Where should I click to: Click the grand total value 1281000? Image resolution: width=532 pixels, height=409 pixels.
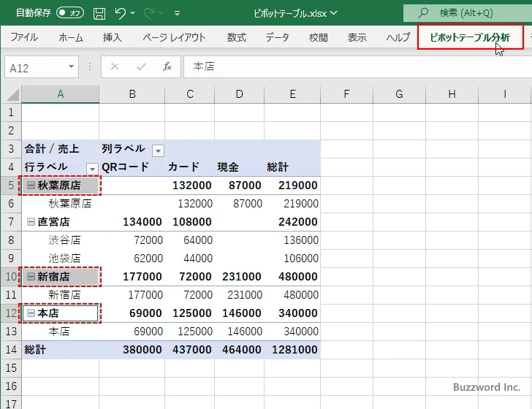[294, 350]
